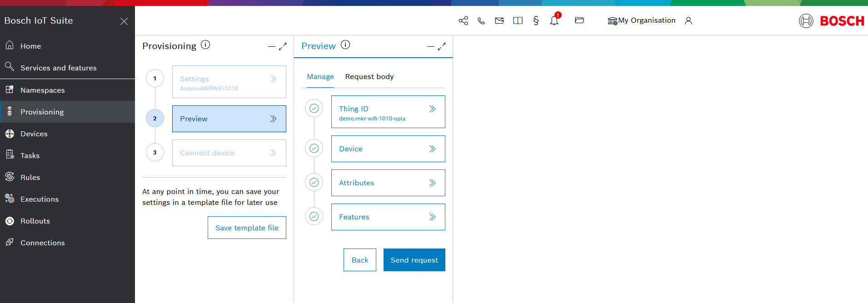
Task: Click the Rules icon in sidebar
Action: (x=10, y=177)
